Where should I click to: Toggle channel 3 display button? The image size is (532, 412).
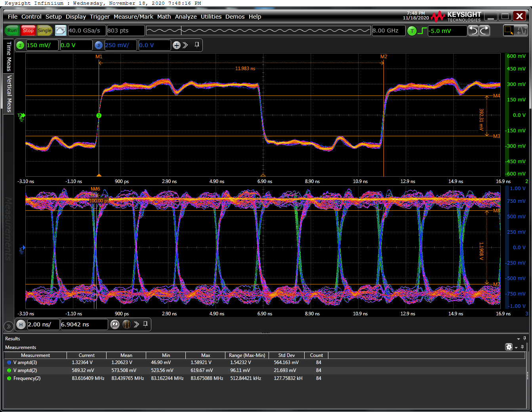click(x=99, y=45)
